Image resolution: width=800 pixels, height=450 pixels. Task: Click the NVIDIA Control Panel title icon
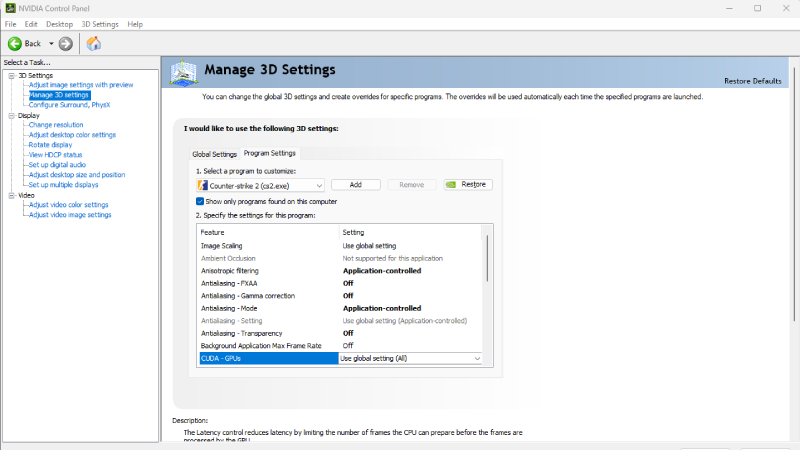[x=10, y=8]
